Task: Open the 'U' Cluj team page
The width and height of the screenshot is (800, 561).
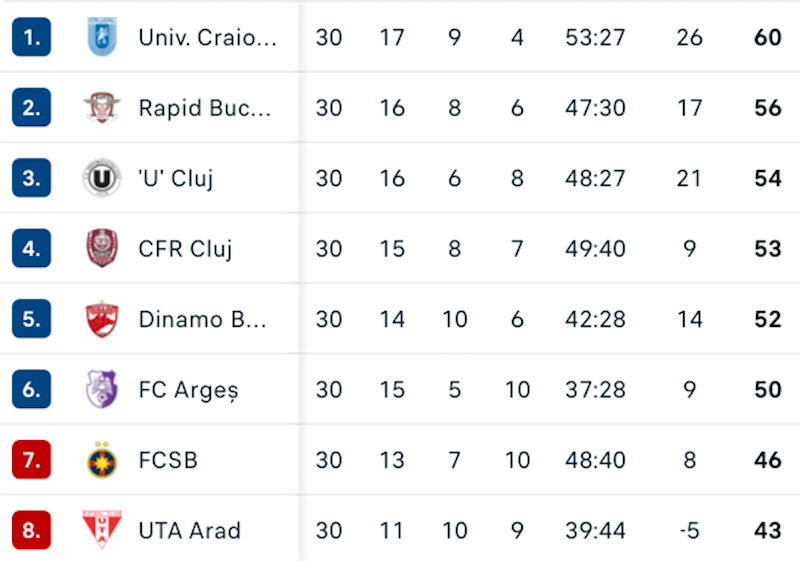Action: click(x=176, y=178)
